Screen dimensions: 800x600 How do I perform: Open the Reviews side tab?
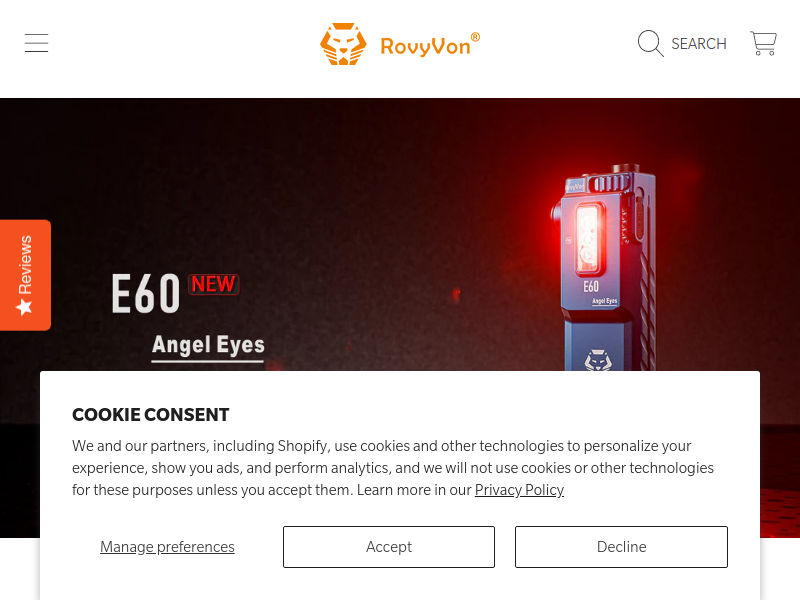pos(25,275)
